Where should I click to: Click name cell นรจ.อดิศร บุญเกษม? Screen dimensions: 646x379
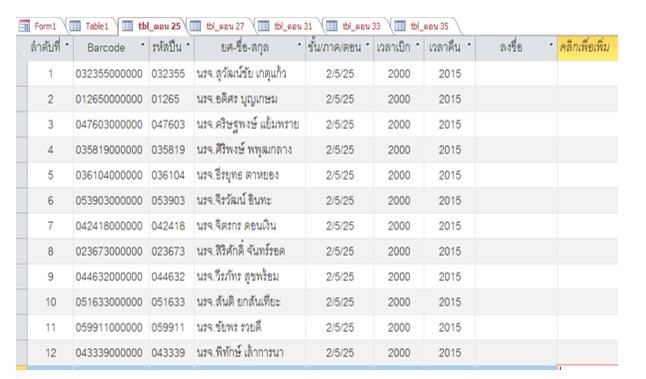click(x=250, y=99)
